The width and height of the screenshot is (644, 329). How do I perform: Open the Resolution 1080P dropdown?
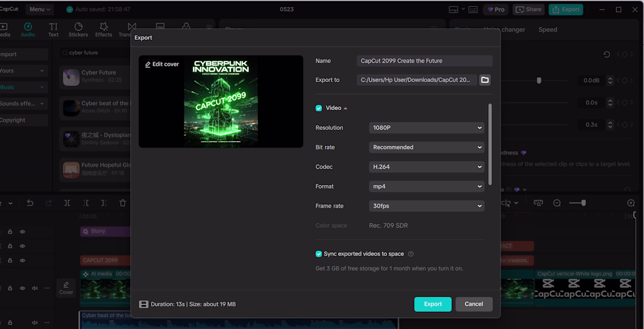click(x=427, y=128)
